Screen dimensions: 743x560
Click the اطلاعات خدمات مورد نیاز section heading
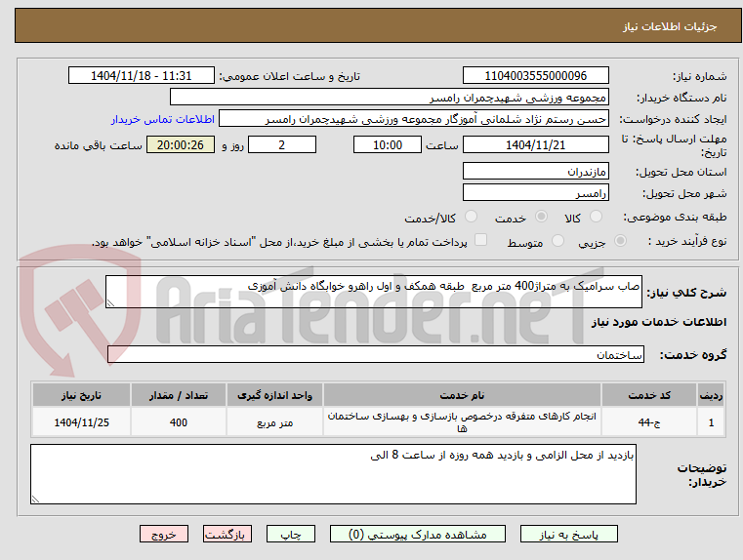[x=659, y=322]
